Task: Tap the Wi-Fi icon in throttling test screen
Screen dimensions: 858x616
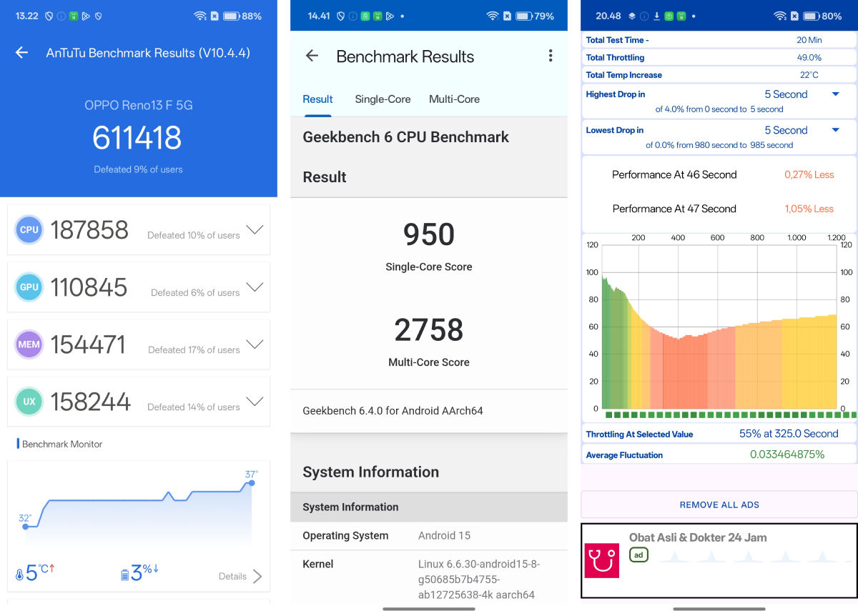Action: coord(780,16)
